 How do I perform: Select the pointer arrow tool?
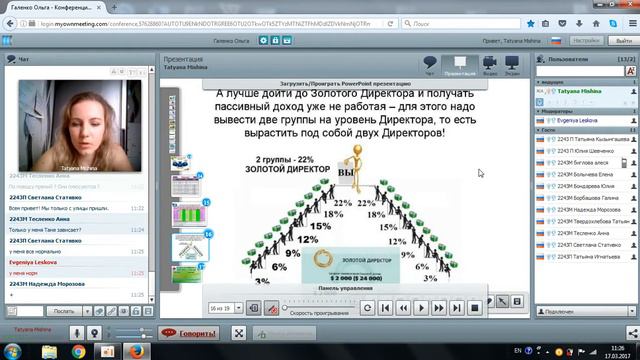click(502, 302)
